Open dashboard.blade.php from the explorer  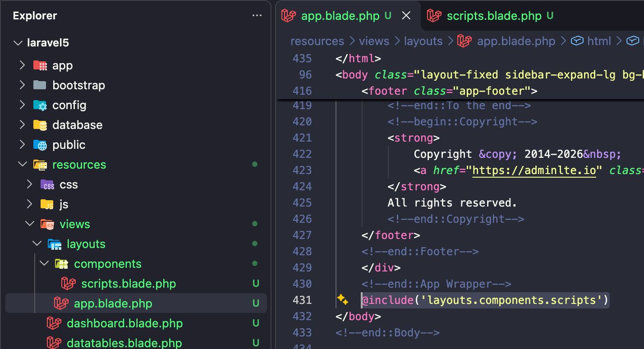(136, 323)
